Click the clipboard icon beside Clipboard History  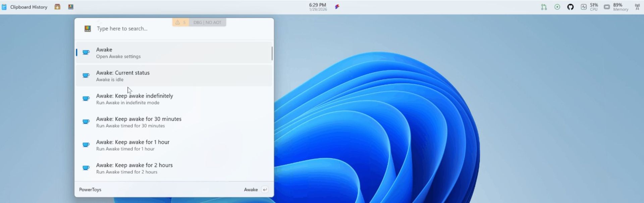coord(4,7)
